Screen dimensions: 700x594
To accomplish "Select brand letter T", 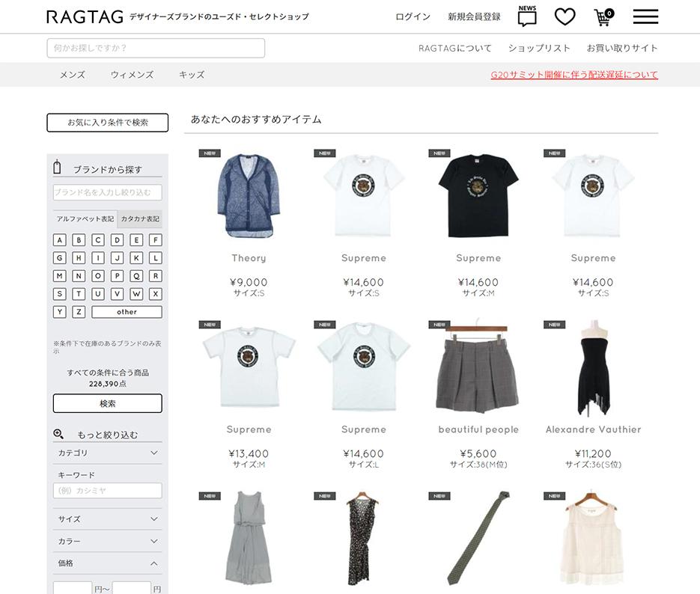I will [79, 294].
